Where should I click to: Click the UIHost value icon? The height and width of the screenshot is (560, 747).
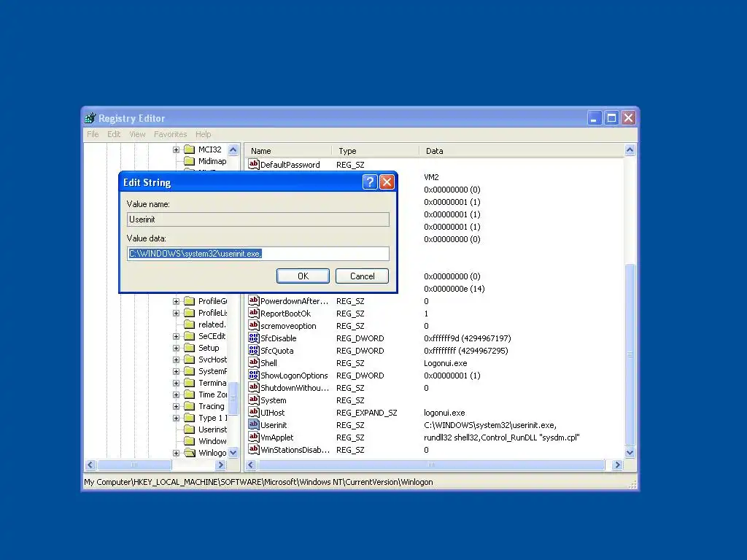253,413
